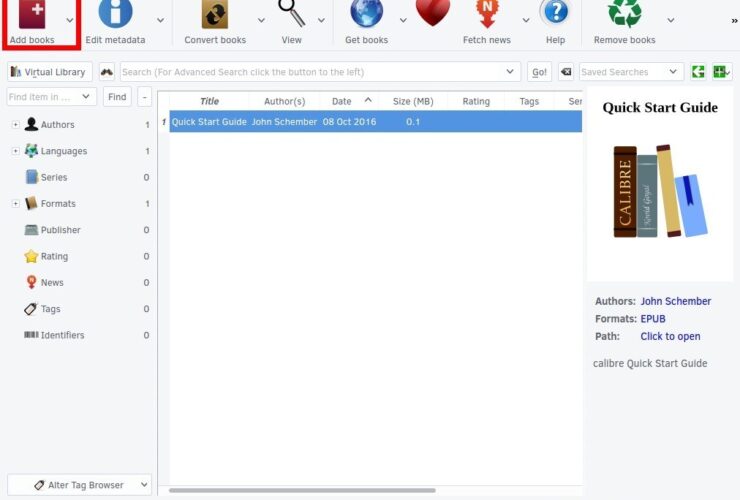Click the 08 Oct 2016 date cell
Viewport: 740px width, 500px height.
coord(349,122)
